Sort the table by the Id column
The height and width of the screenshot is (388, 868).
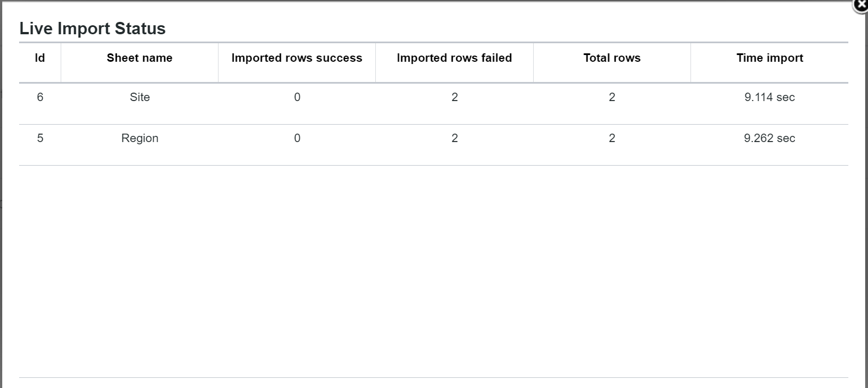click(39, 58)
